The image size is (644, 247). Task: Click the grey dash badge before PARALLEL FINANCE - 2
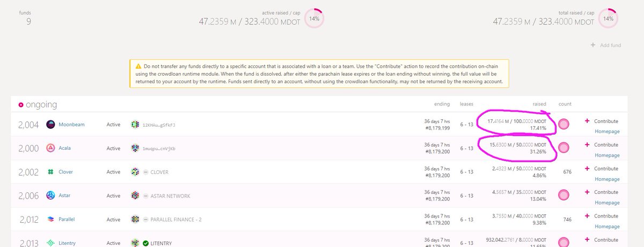click(145, 219)
